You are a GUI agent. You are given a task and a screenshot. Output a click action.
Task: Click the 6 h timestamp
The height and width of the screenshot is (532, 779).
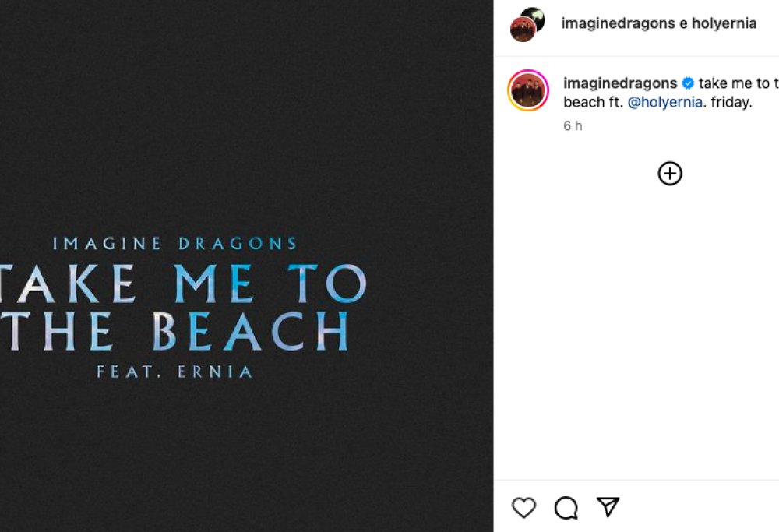[x=573, y=125]
